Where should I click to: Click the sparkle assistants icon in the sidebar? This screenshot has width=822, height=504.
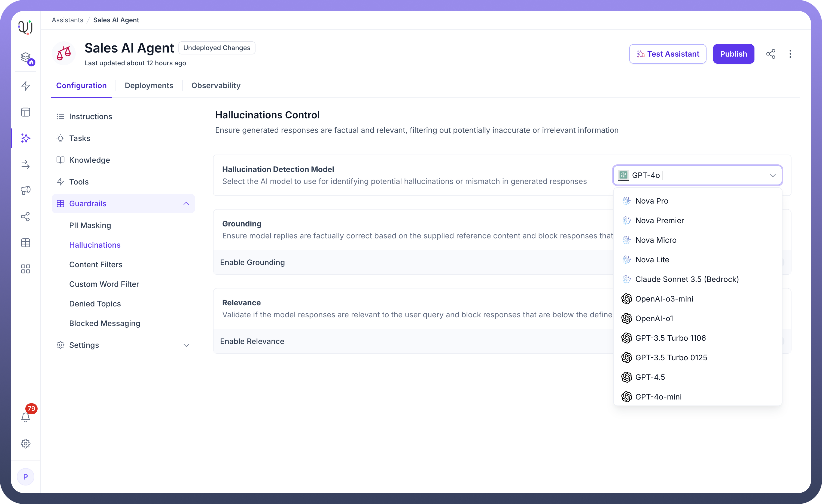pos(26,138)
